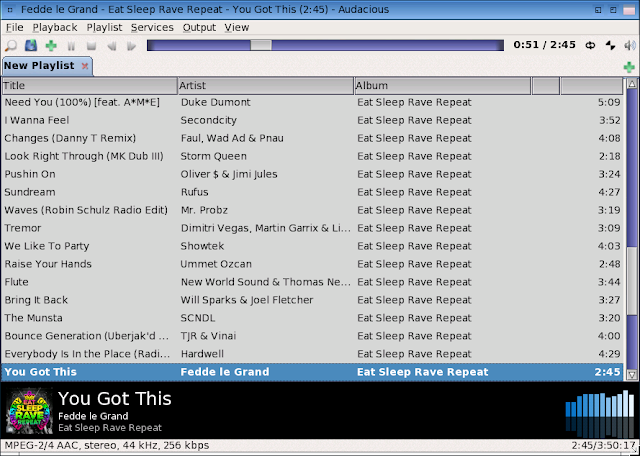
Task: Click the scrollbar up arrow
Action: point(632,84)
